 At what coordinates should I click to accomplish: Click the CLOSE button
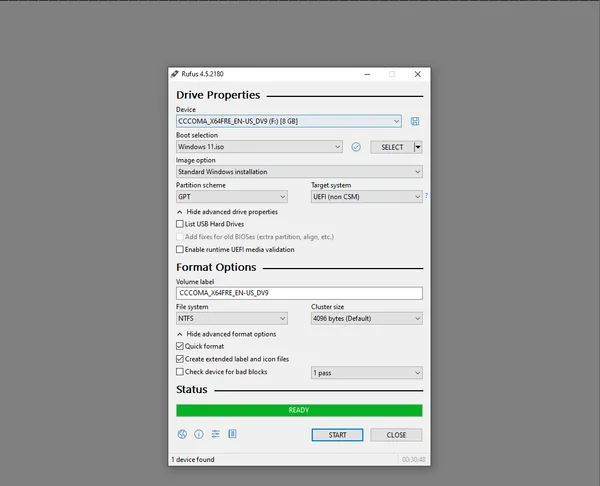pos(396,435)
